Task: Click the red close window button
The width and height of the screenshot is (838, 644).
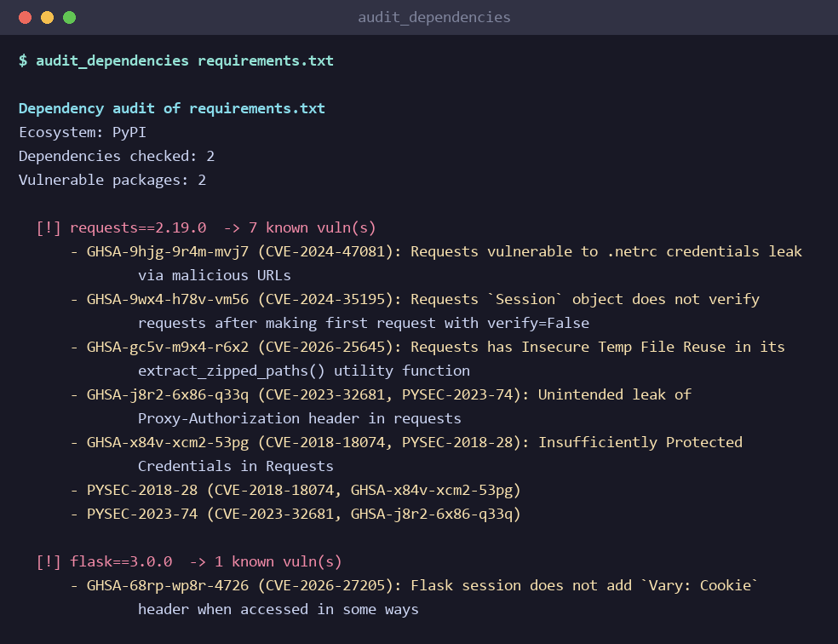Action: (25, 18)
